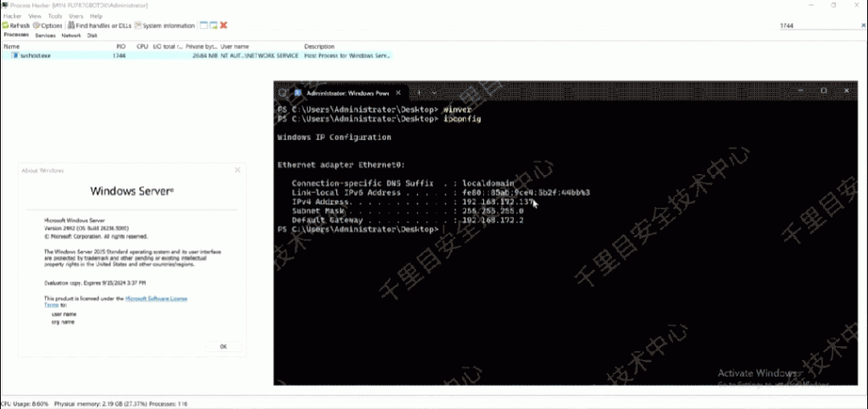Click PID value 1744 in the row
868x409 pixels.
(119, 56)
